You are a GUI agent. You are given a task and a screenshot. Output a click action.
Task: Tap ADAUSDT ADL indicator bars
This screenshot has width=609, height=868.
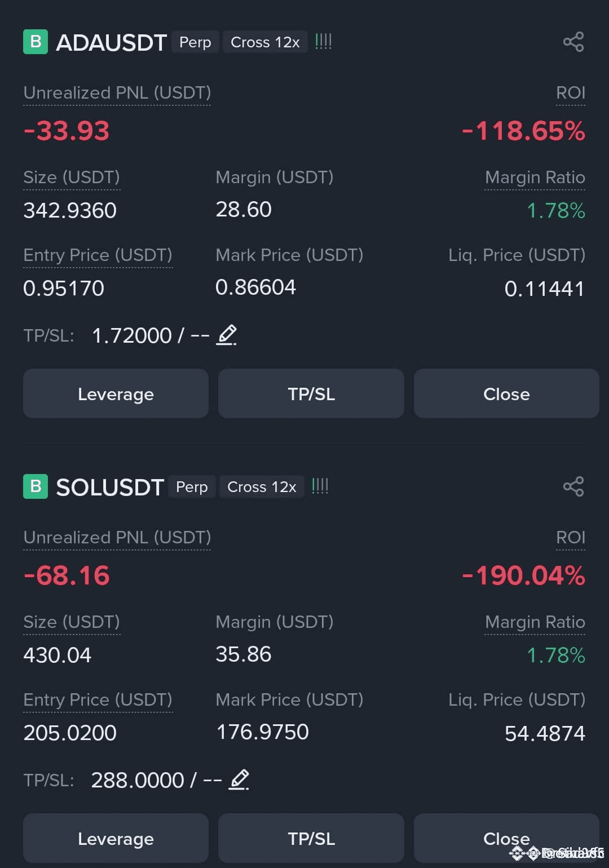[323, 42]
